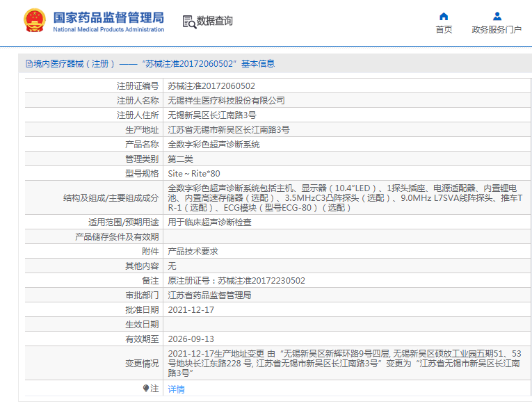The height and width of the screenshot is (406, 532).
Task: Click the 产品储存条件及有效期 label
Action: click(x=117, y=237)
